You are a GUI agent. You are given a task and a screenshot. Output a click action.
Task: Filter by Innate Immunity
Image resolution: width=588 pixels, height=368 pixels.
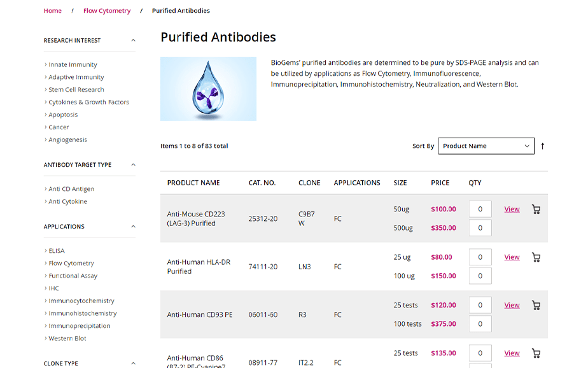pyautogui.click(x=73, y=65)
